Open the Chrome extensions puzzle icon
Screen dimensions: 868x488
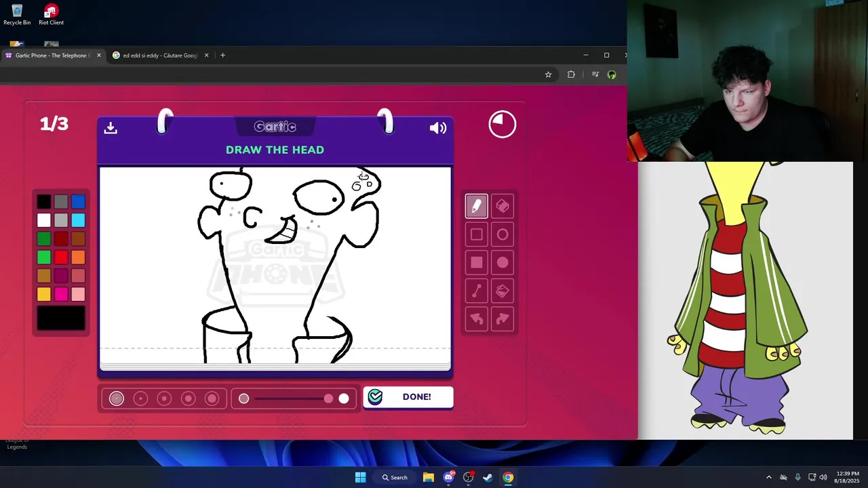pos(571,75)
